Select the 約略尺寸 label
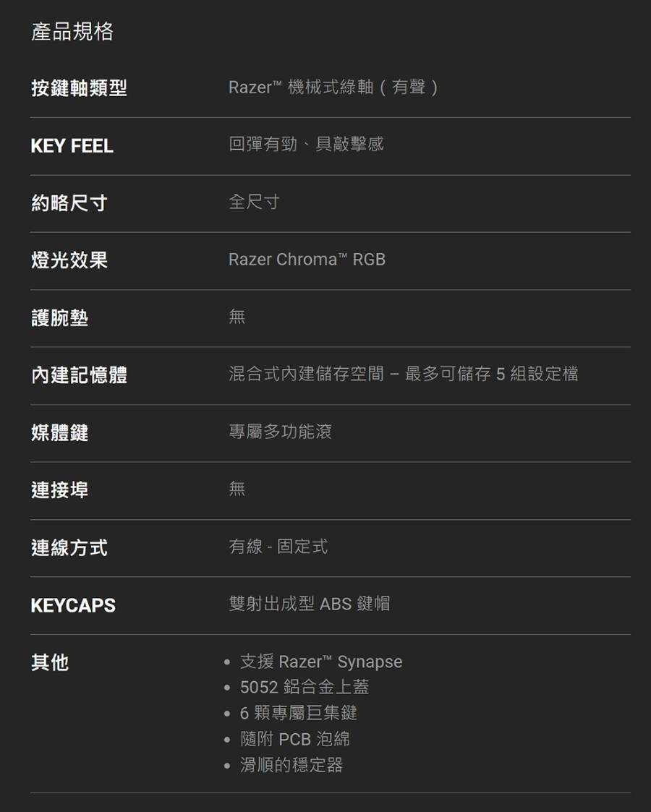Viewport: 651px width, 812px height. pos(69,203)
